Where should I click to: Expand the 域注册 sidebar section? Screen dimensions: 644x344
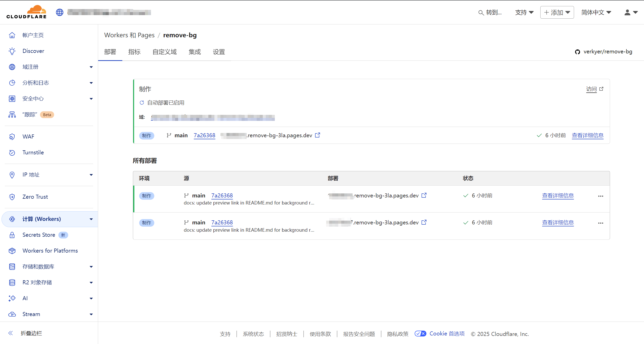tap(91, 67)
